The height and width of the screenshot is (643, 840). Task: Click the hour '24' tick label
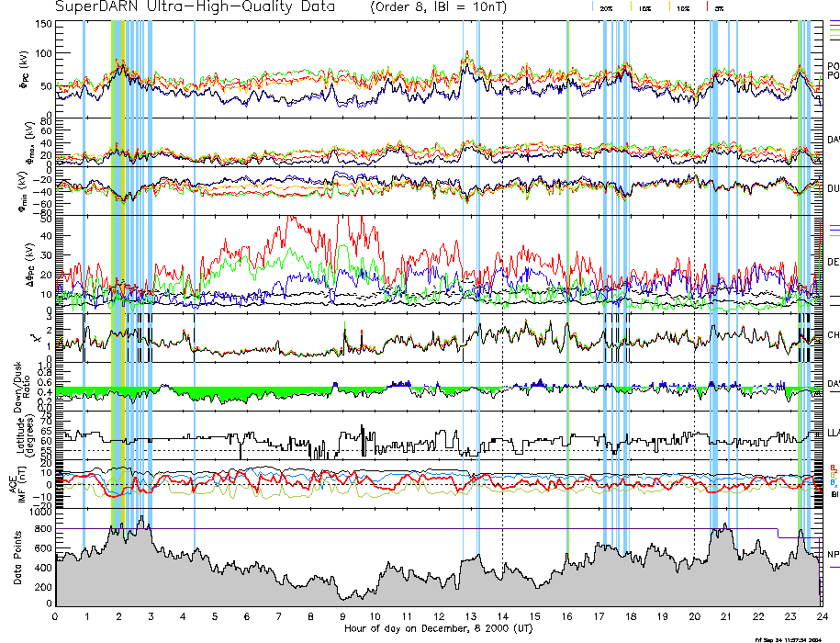[x=823, y=616]
